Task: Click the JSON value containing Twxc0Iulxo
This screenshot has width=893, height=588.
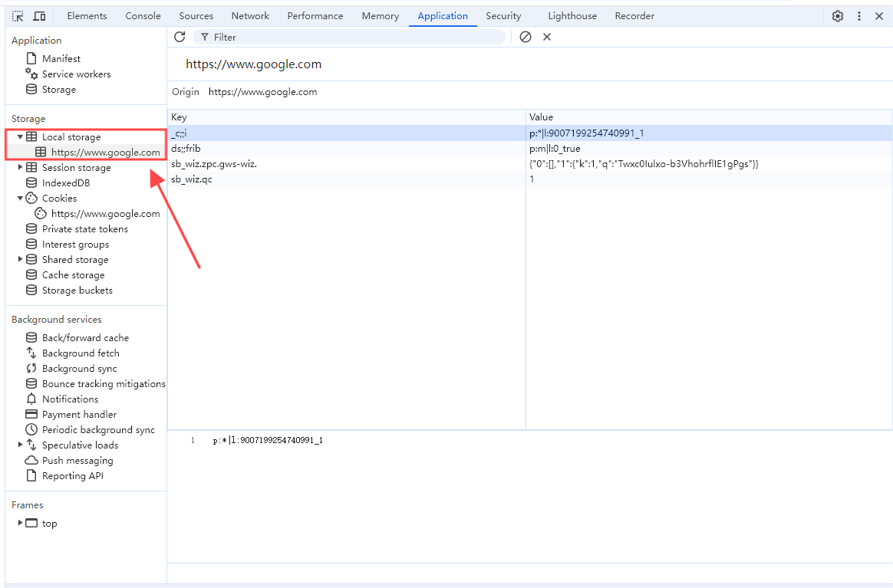Action: pyautogui.click(x=709, y=164)
